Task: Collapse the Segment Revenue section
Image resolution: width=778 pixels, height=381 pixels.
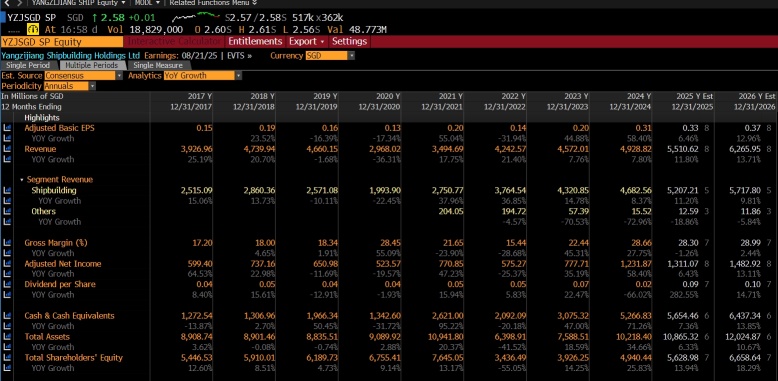Action: coord(22,180)
